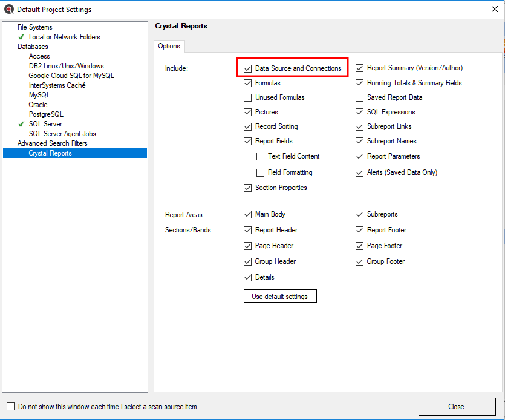Select the Options tab
The width and height of the screenshot is (505, 420).
point(169,46)
